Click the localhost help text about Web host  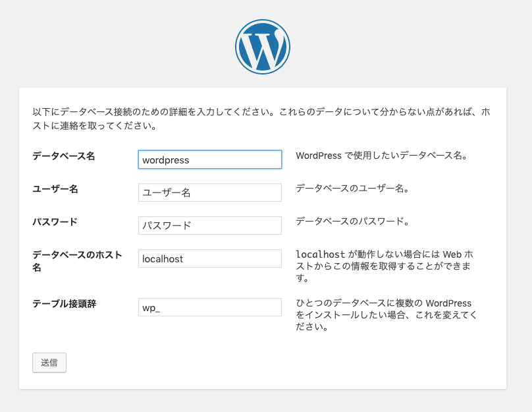(x=385, y=266)
